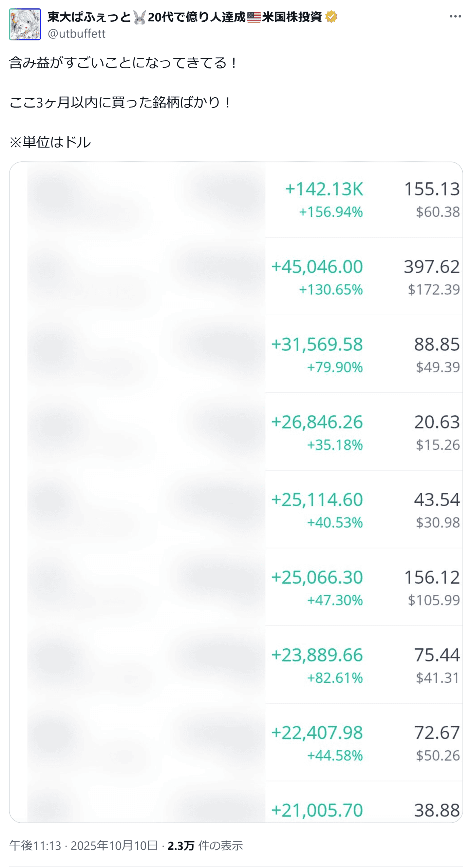Click the @utbuffett handle
This screenshot has width=470, height=868.
point(77,34)
